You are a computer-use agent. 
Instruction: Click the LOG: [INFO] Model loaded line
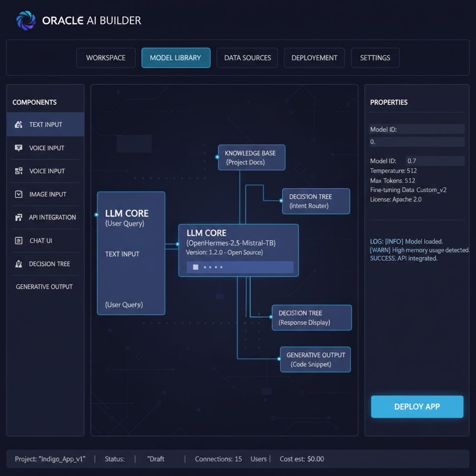pyautogui.click(x=406, y=241)
